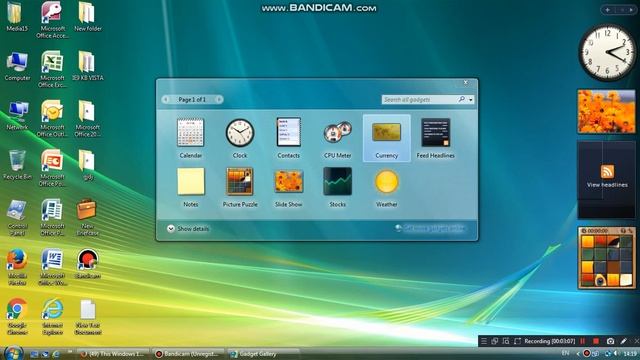Click the analog clock sidebar gadget
Viewport: 640px width, 360px height.
click(607, 52)
